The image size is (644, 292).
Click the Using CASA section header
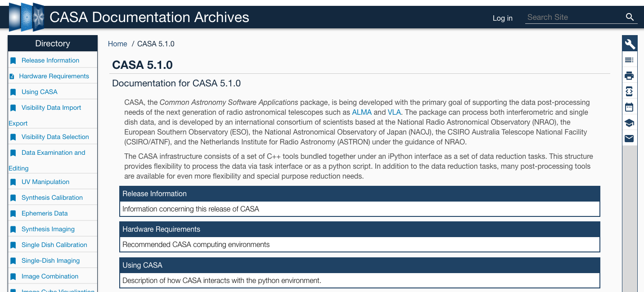click(143, 265)
